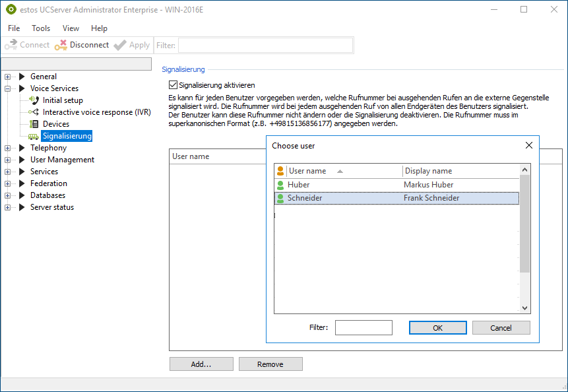568x392 pixels.
Task: Click the Initial setup icon in tree
Action: (34, 100)
